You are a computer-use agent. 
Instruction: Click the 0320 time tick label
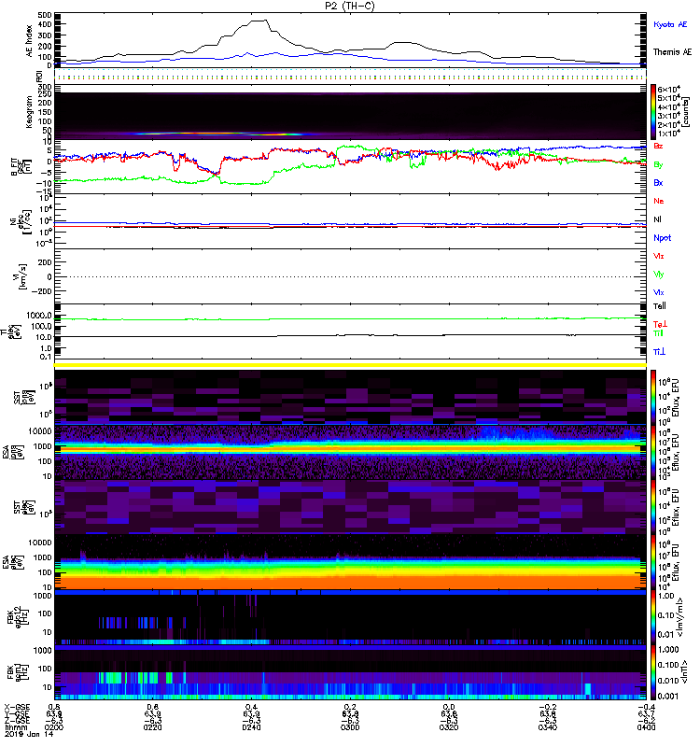(449, 727)
